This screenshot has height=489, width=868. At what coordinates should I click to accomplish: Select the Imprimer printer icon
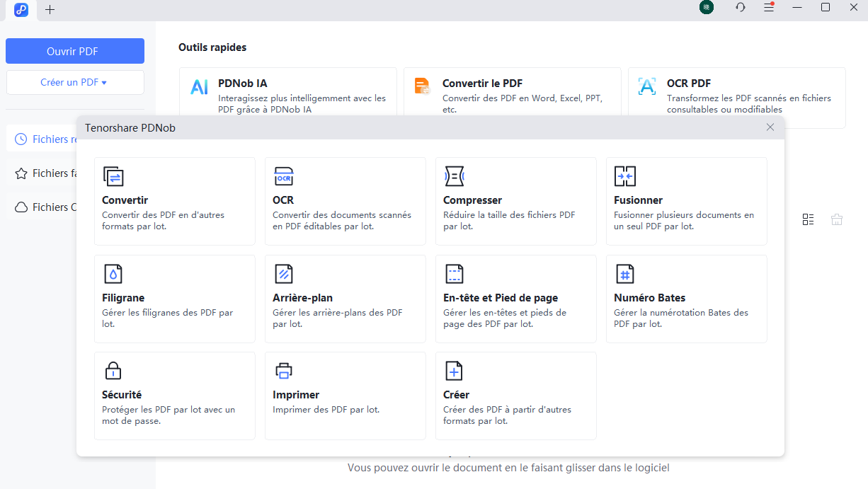(284, 371)
